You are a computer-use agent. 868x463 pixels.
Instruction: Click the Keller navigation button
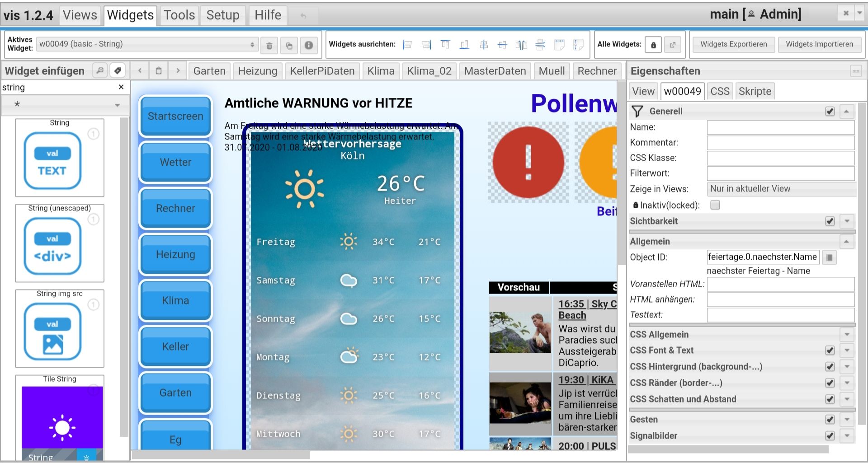[175, 346]
